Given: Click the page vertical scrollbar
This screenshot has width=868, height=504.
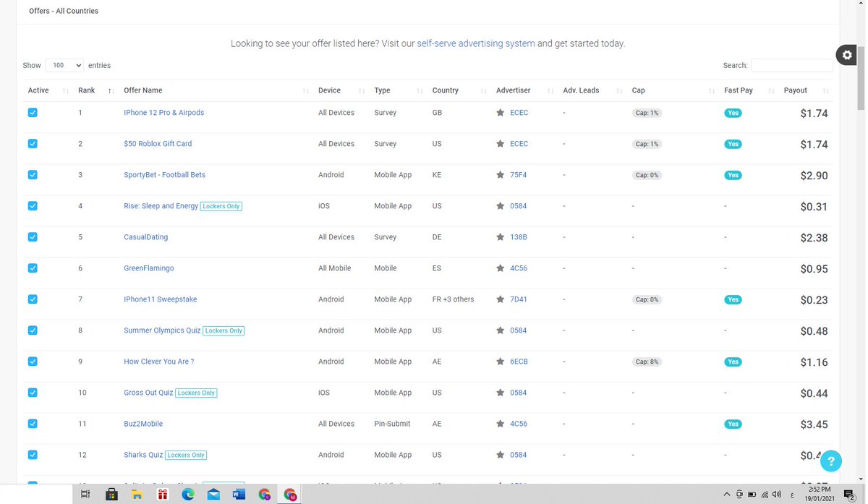Looking at the screenshot, I should (861, 80).
